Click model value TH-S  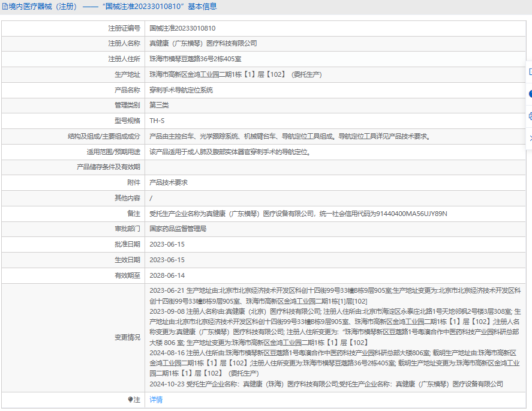coord(157,121)
